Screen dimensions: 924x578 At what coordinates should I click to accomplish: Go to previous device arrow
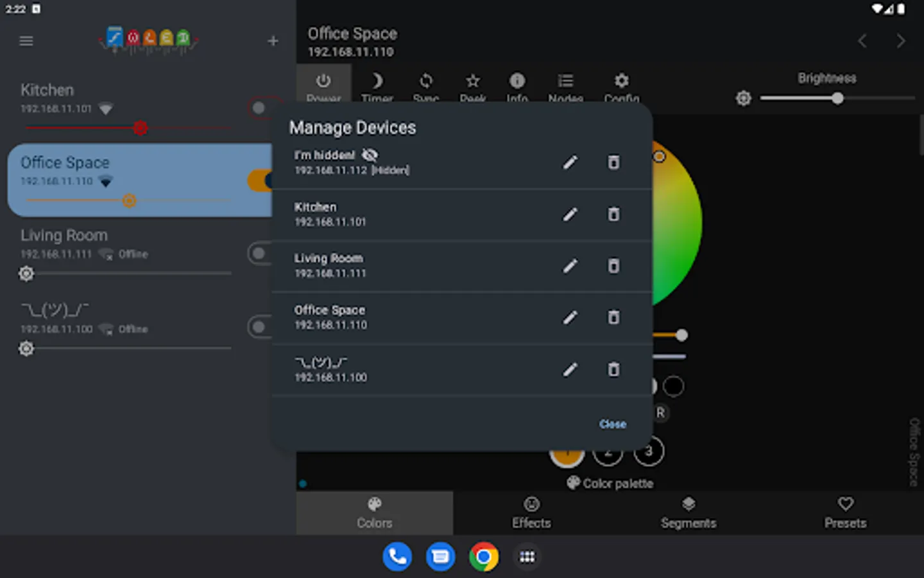click(x=862, y=41)
